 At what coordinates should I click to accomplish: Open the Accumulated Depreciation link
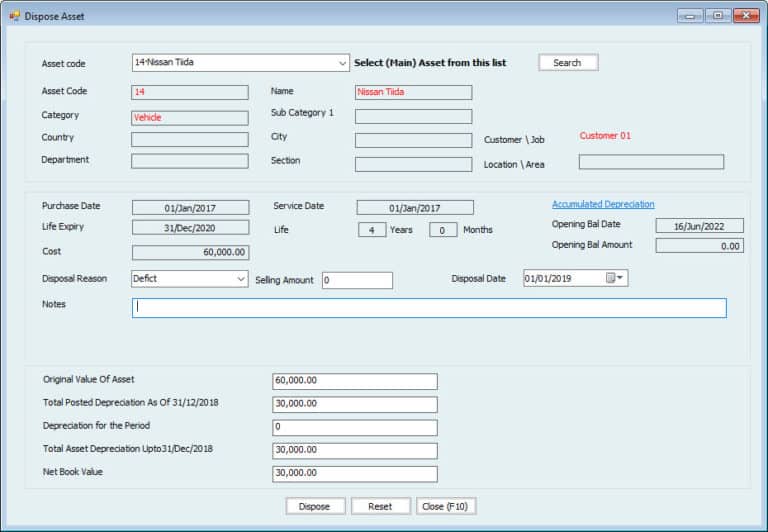point(603,204)
